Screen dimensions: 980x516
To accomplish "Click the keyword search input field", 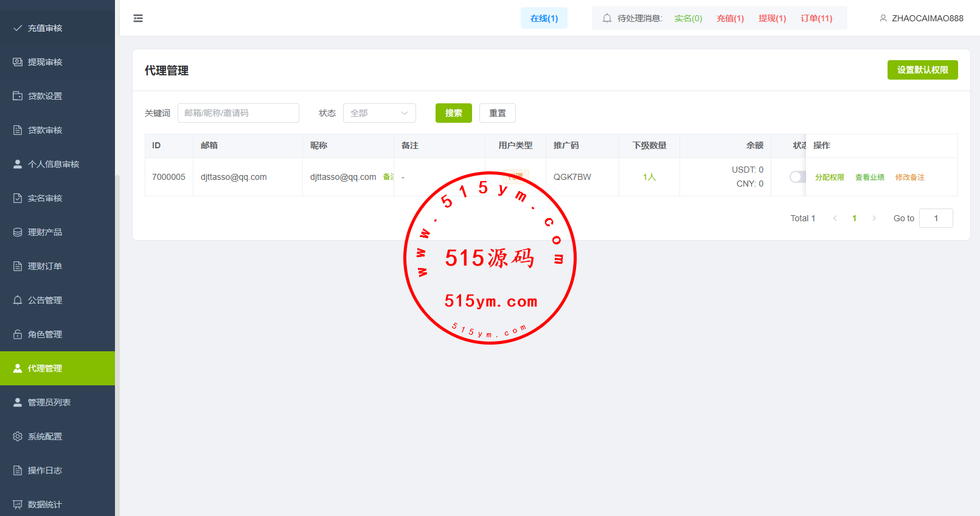I will click(238, 113).
